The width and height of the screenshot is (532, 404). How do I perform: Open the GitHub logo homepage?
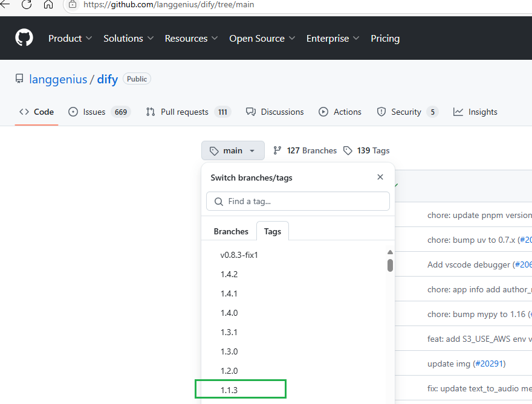point(24,37)
